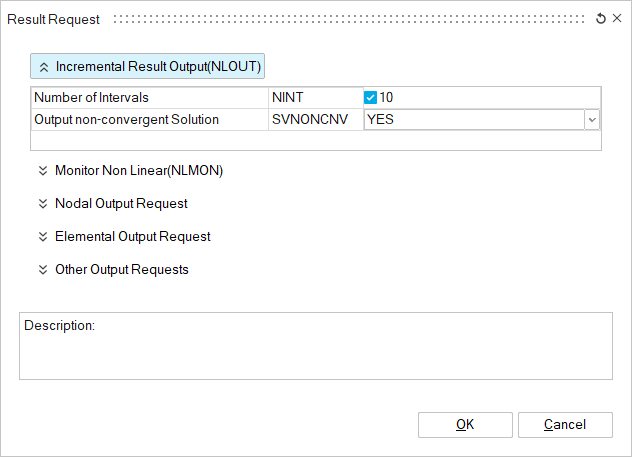The height and width of the screenshot is (457, 632).
Task: Uncheck the NINT checkbox
Action: click(x=370, y=98)
